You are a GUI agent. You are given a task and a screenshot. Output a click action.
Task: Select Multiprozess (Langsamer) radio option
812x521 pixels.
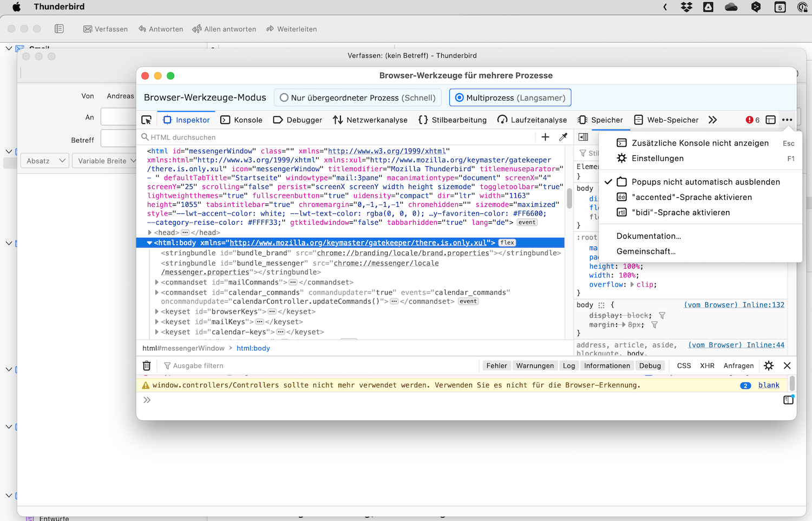(460, 98)
